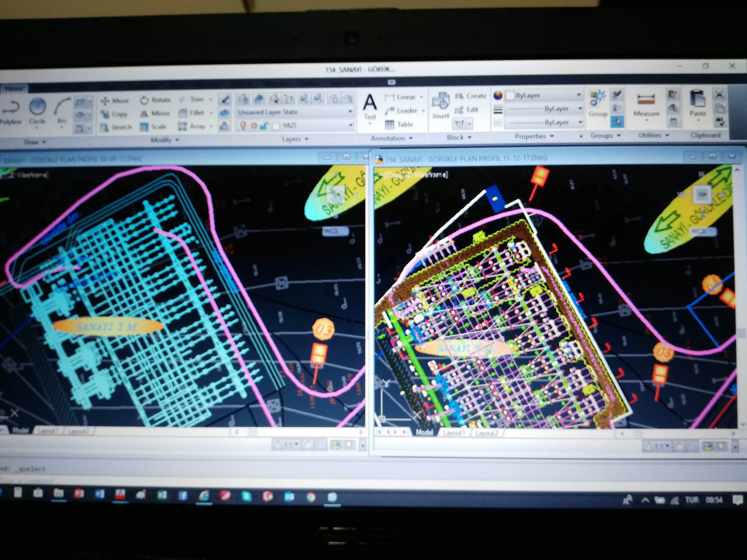Activate the Stretch tool
747x560 pixels.
click(x=116, y=127)
